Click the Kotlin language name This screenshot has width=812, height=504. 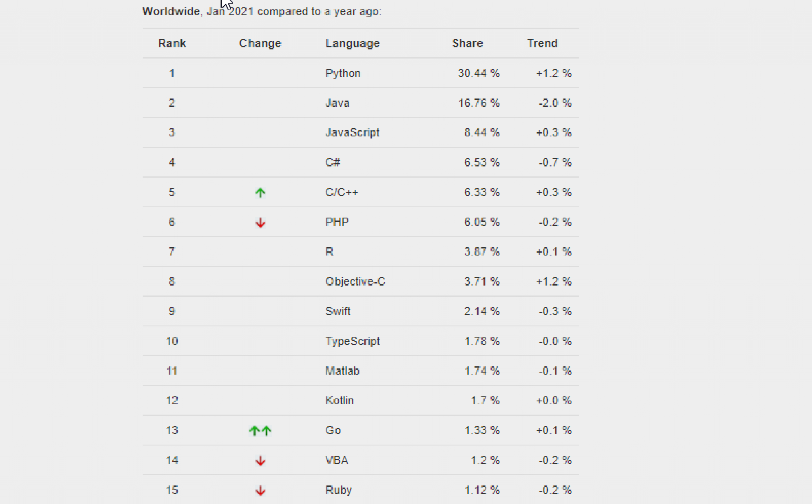(339, 401)
